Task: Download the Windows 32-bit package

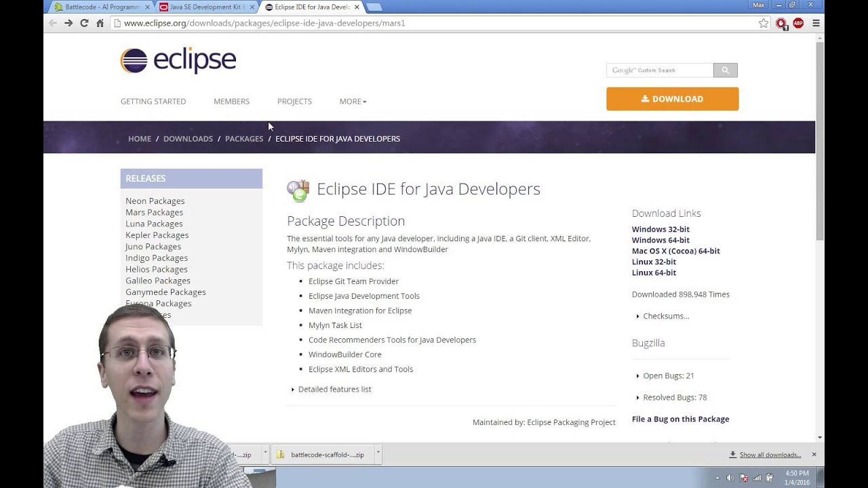Action: click(x=660, y=229)
